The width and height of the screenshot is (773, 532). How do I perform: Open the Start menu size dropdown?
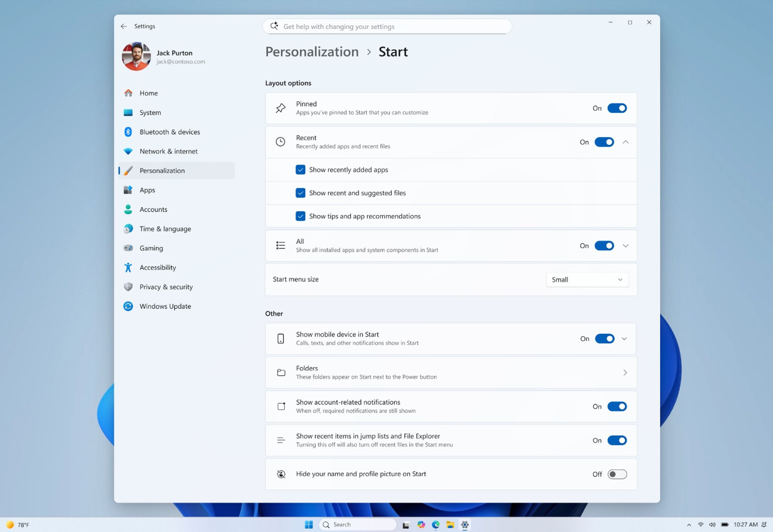tap(587, 280)
